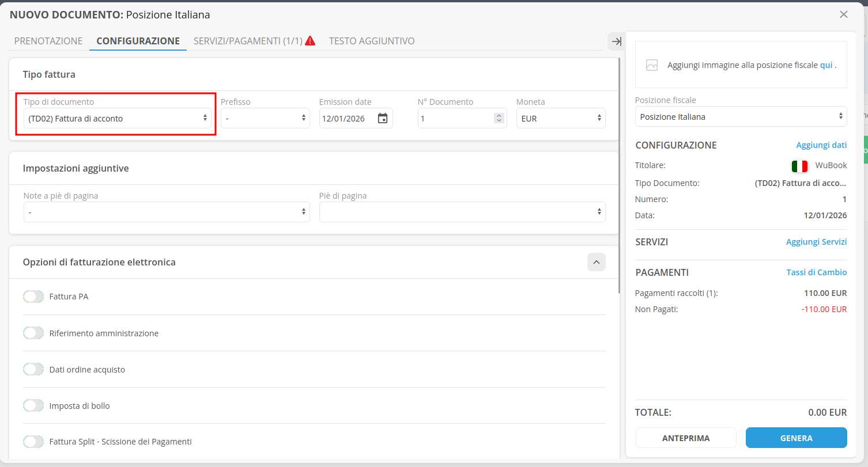
Task: Click the red warning icon on Servizi/Pagamenti
Action: [310, 41]
